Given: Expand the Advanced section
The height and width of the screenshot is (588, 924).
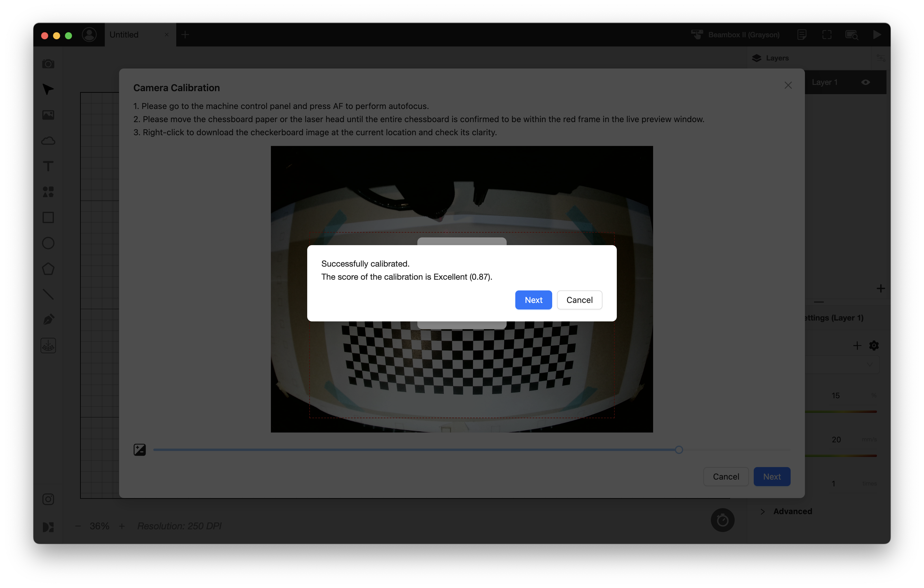Looking at the screenshot, I should click(786, 511).
